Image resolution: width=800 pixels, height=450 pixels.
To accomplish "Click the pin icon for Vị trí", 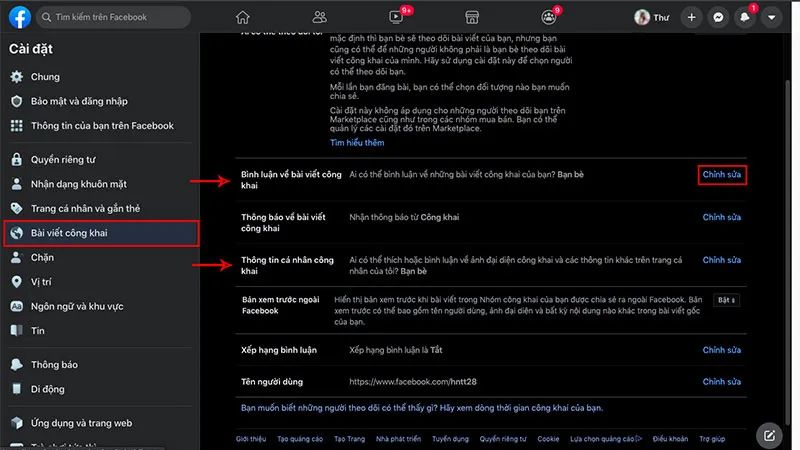I will (x=17, y=282).
